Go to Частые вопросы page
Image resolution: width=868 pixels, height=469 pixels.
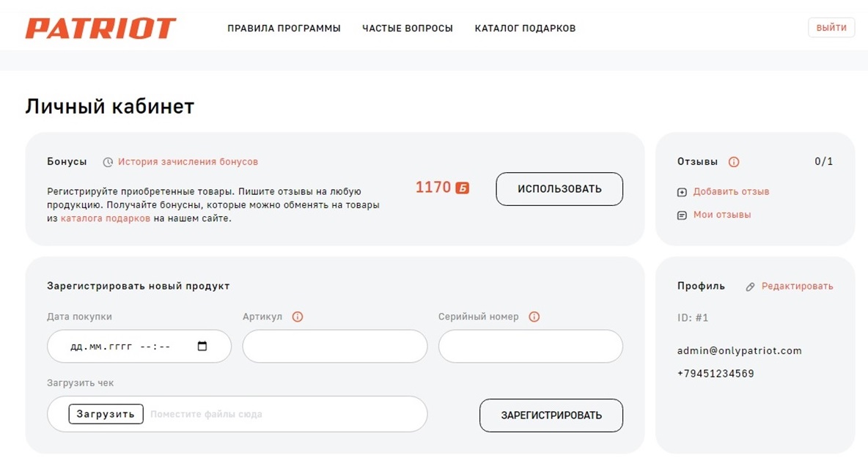pos(408,29)
